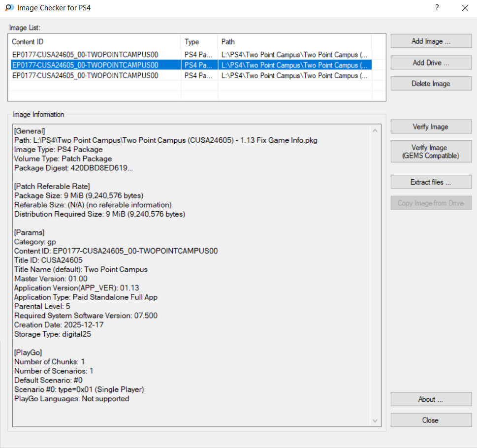Click the Package Digest line in Image Information
The width and height of the screenshot is (477, 448).
[73, 168]
